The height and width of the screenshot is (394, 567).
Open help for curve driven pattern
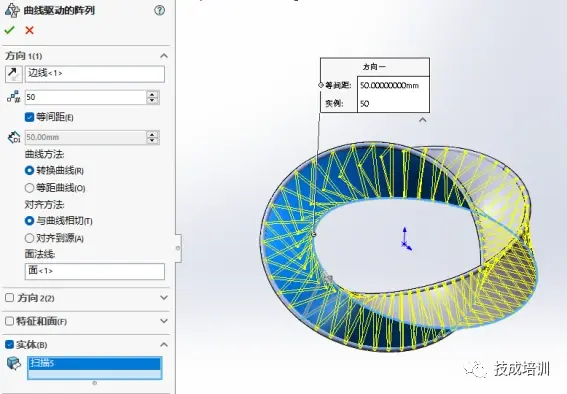click(x=159, y=10)
